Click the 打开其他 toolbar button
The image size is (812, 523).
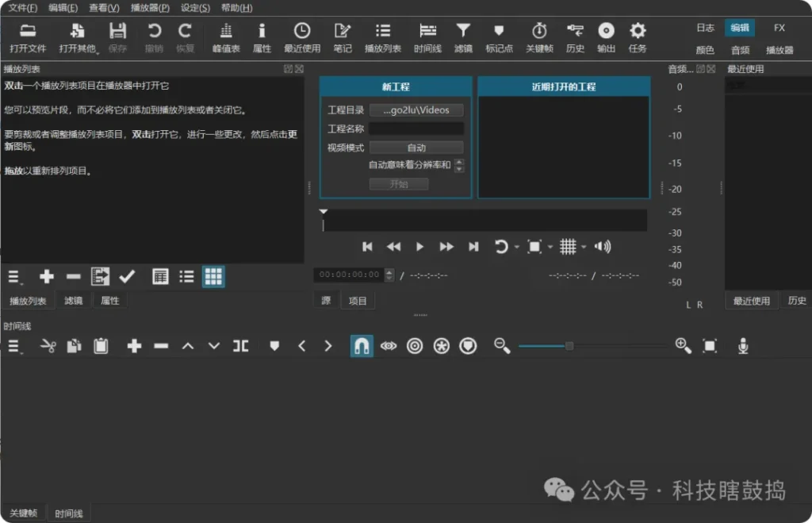point(78,38)
